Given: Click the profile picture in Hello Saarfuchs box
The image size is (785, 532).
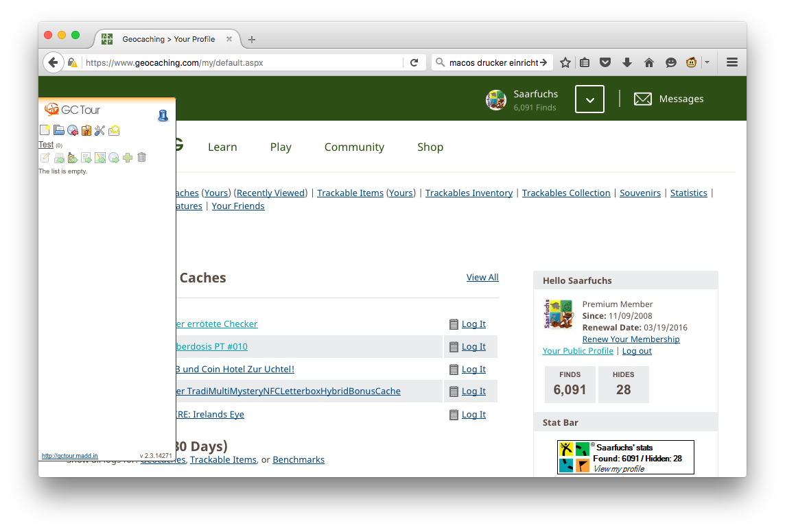Looking at the screenshot, I should pyautogui.click(x=558, y=314).
